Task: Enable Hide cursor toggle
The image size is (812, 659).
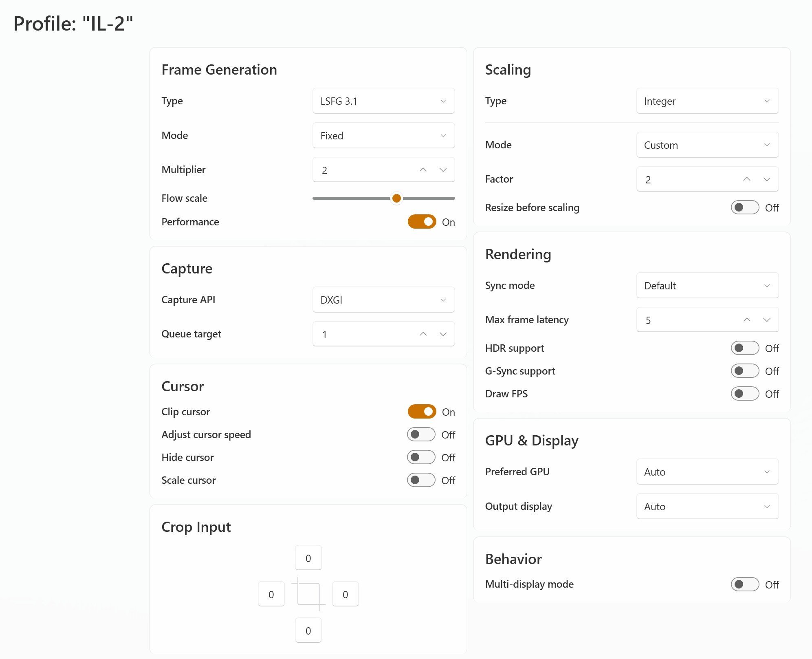Action: click(421, 457)
